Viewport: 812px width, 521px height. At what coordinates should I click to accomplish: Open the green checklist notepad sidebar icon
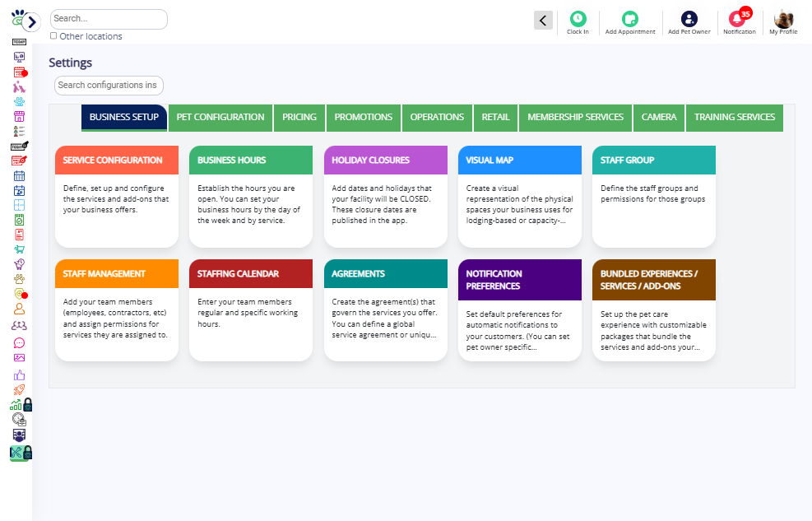pos(19,220)
